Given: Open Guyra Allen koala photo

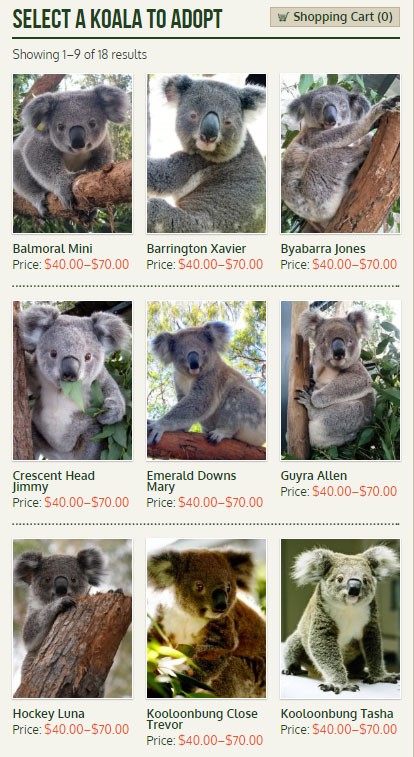Looking at the screenshot, I should pos(340,380).
